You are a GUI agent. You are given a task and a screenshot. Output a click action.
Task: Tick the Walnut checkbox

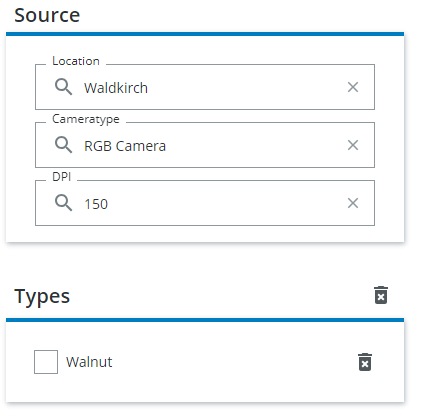(x=46, y=362)
